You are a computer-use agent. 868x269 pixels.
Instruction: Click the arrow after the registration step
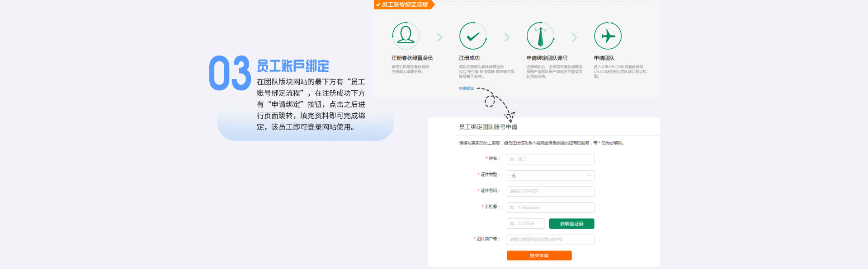[x=439, y=37]
